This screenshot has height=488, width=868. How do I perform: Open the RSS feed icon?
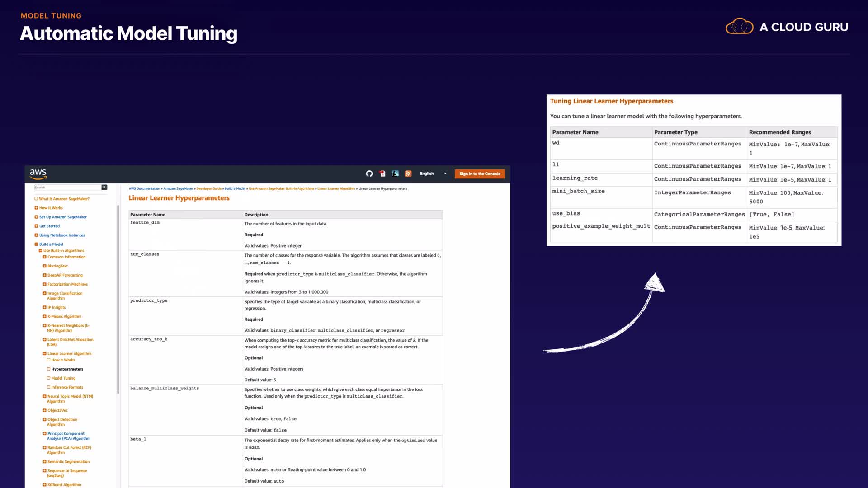point(408,174)
